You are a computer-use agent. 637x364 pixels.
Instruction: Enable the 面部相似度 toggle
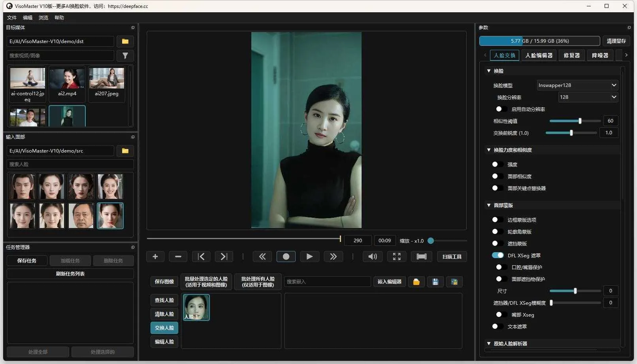[x=498, y=176]
